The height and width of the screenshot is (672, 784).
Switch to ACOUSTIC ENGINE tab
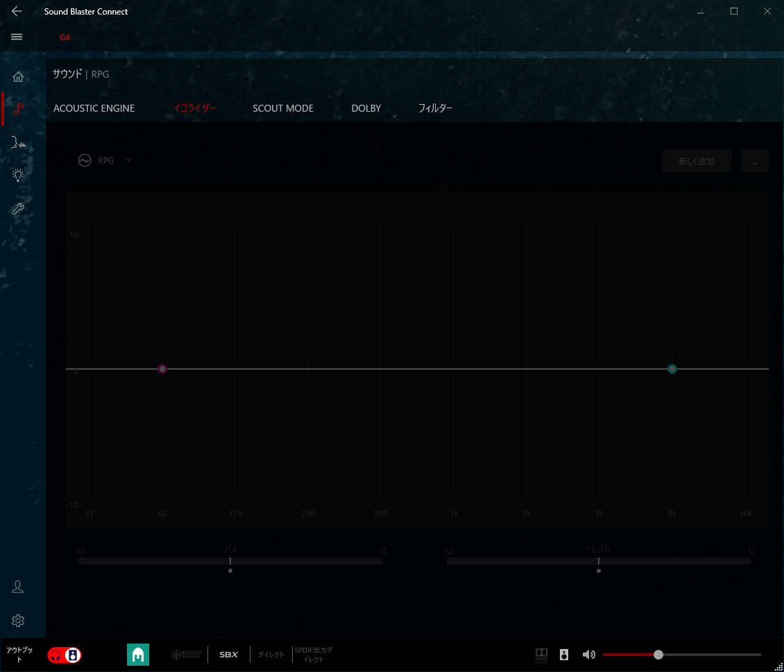[94, 108]
